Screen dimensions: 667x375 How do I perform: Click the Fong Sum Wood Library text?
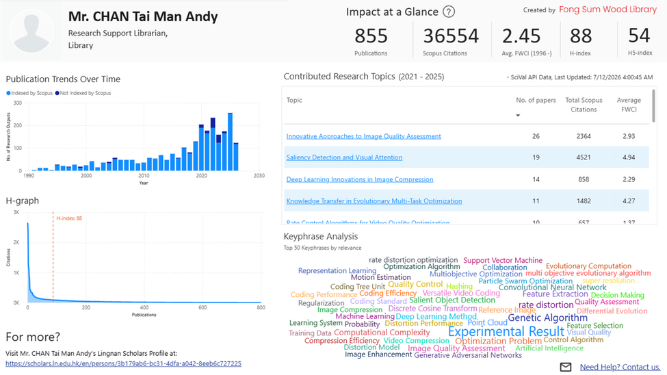607,9
